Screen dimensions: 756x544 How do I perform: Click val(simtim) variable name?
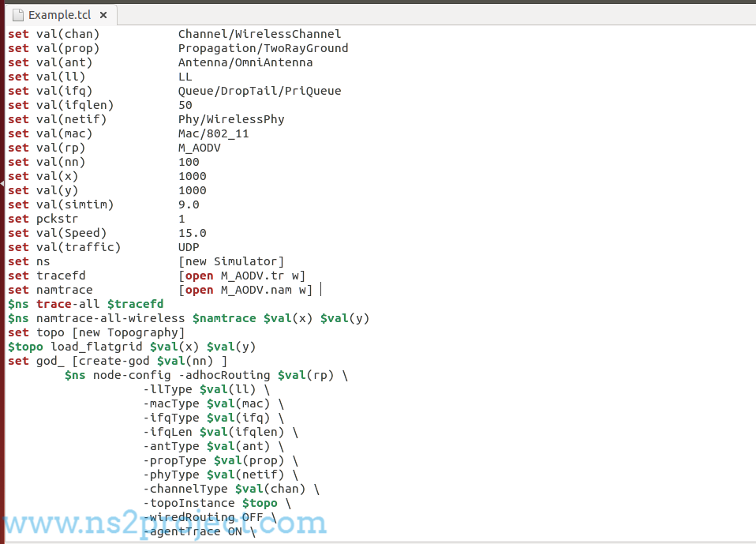75,204
